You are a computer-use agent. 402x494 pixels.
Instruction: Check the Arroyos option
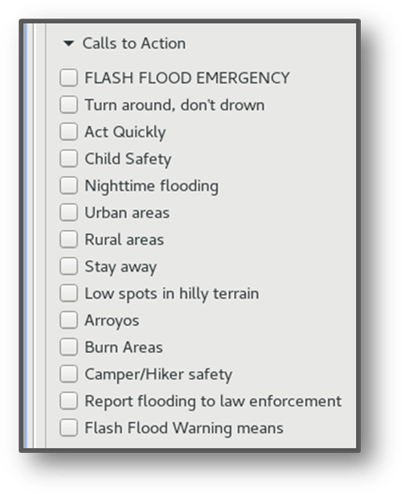click(69, 320)
